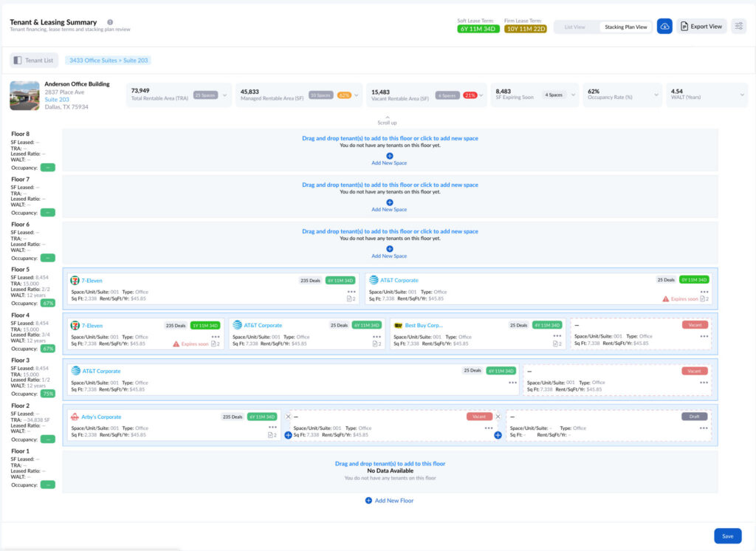Click info icon beside Tenant & Leasing Summary

click(110, 22)
